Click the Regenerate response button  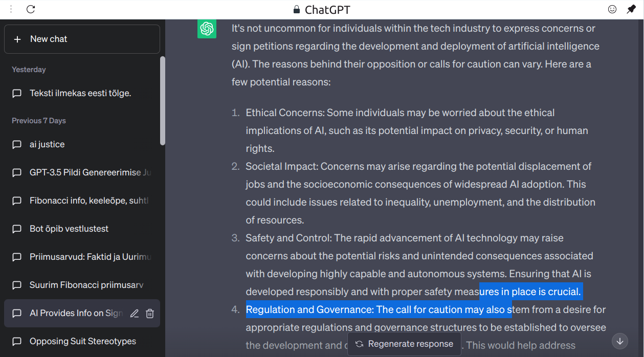[404, 344]
